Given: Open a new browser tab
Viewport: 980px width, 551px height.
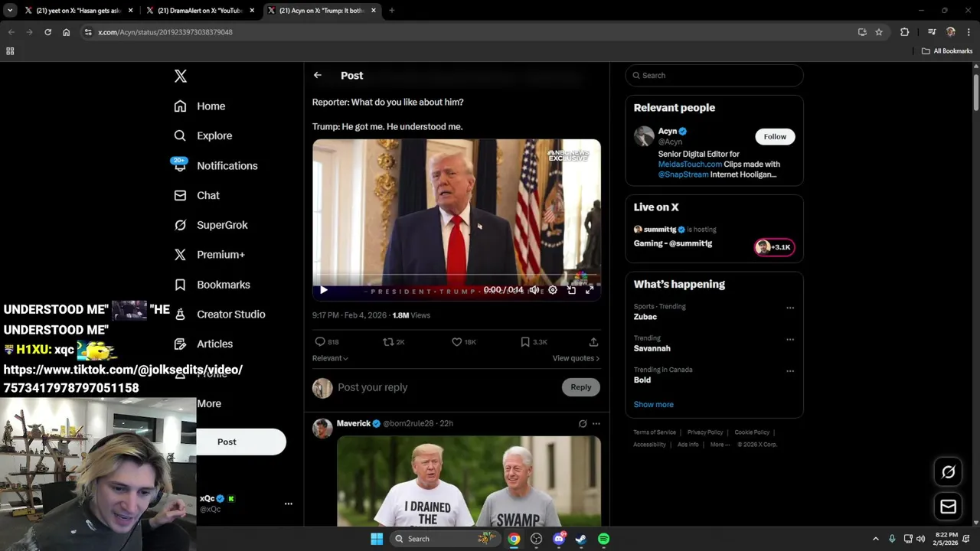Looking at the screenshot, I should tap(391, 11).
